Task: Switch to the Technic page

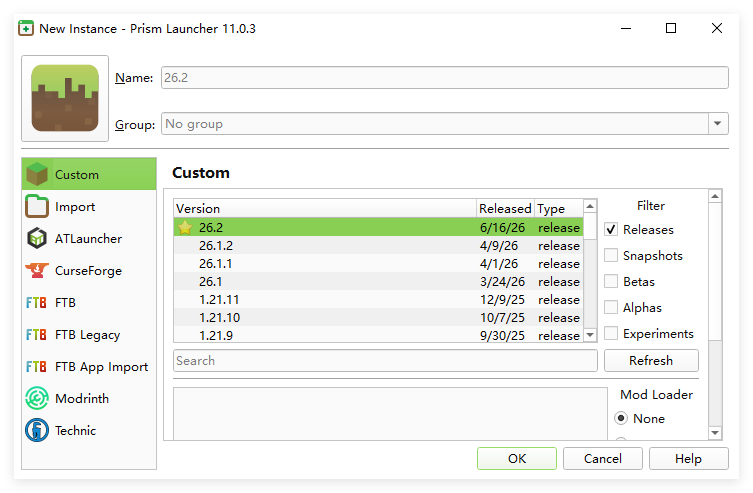Action: tap(89, 430)
